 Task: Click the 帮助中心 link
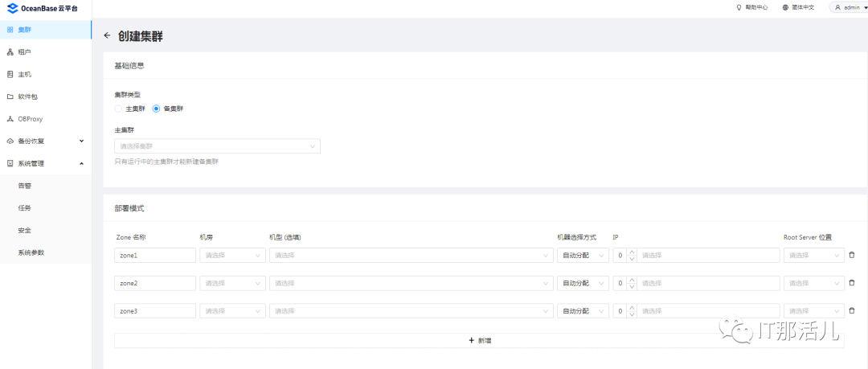[751, 8]
